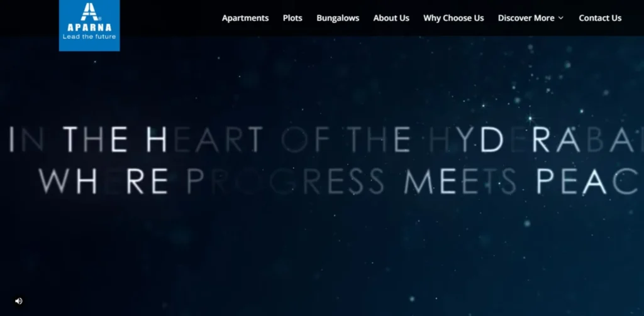644x316 pixels.
Task: Open the Why Choose Us link
Action: point(453,18)
